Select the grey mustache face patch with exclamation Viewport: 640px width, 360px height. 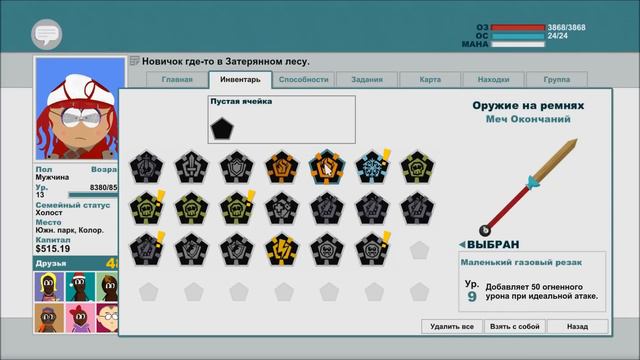pyautogui.click(x=372, y=250)
